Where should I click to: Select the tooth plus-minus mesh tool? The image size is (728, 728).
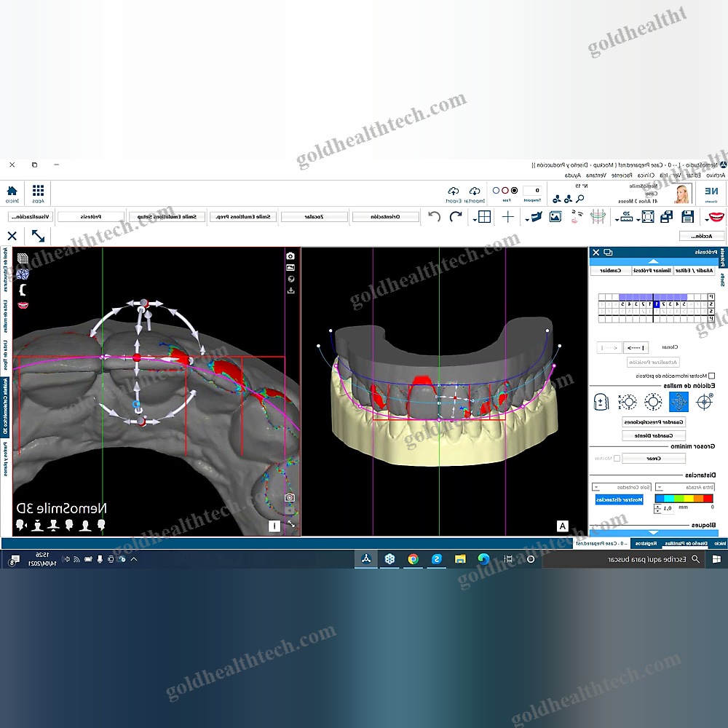tap(601, 402)
